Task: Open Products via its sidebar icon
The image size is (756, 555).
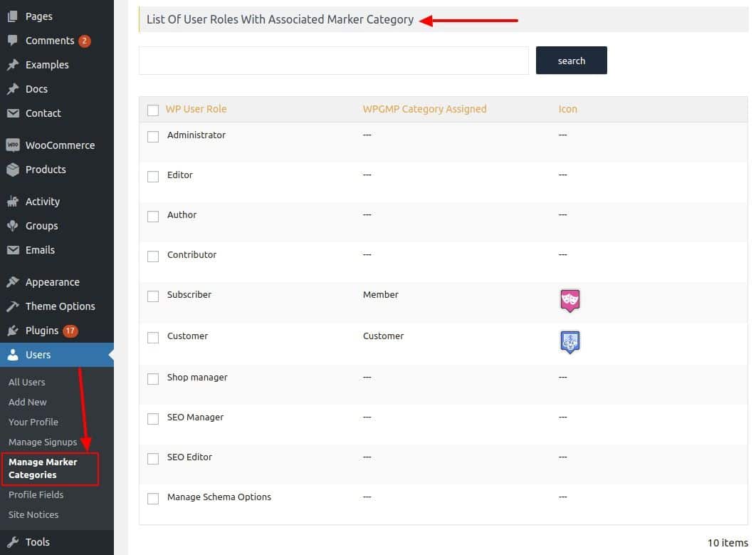Action: [x=12, y=170]
